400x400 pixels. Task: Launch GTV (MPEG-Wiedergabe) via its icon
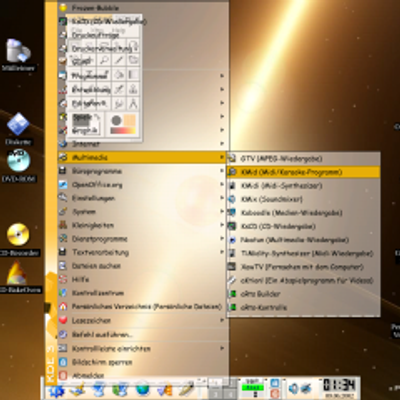(232, 158)
